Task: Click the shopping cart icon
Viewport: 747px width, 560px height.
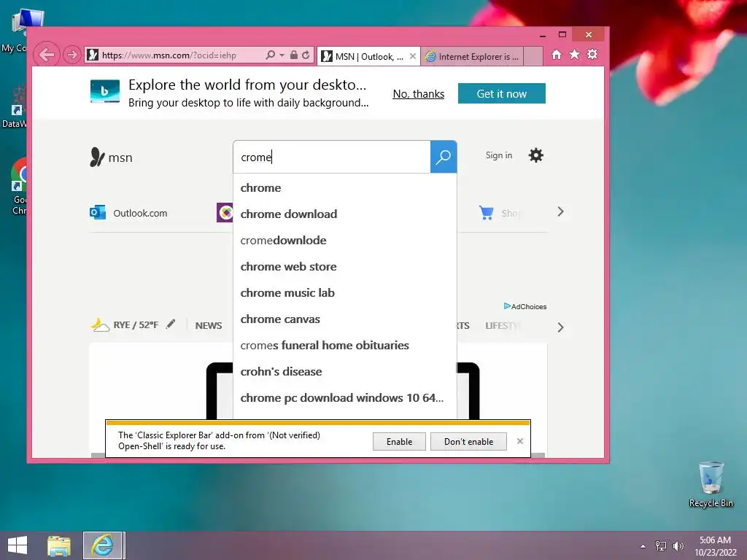Action: tap(487, 212)
